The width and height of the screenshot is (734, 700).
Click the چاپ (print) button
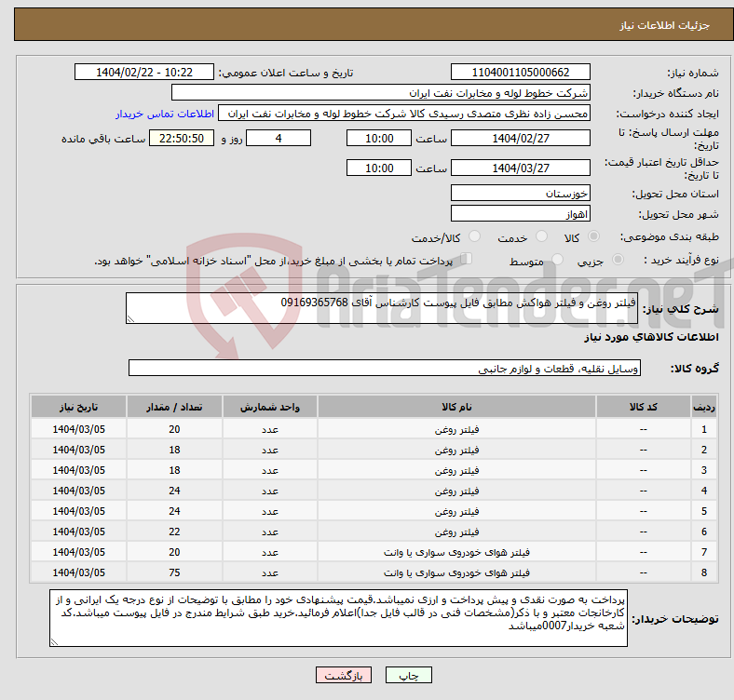click(408, 675)
